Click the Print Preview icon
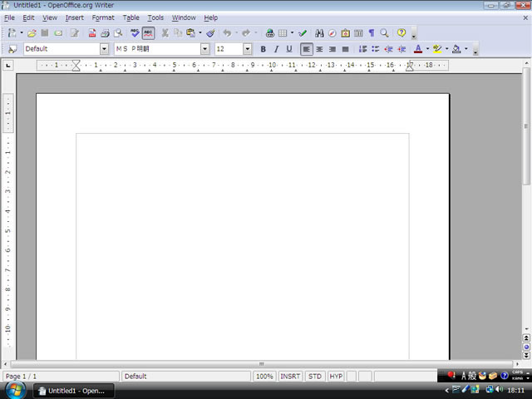This screenshot has height=399, width=532. click(118, 33)
